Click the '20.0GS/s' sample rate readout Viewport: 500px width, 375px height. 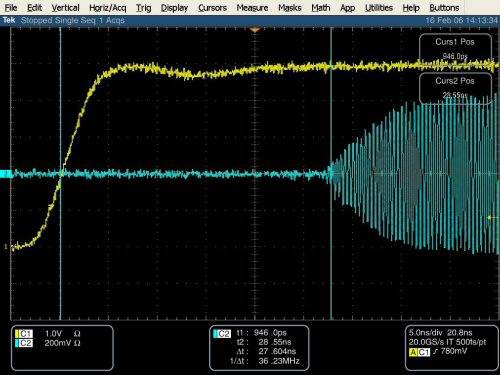[x=427, y=342]
